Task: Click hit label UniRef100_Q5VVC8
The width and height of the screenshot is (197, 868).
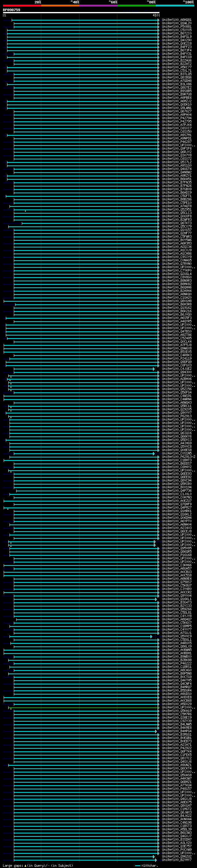Action: pyautogui.click(x=176, y=446)
